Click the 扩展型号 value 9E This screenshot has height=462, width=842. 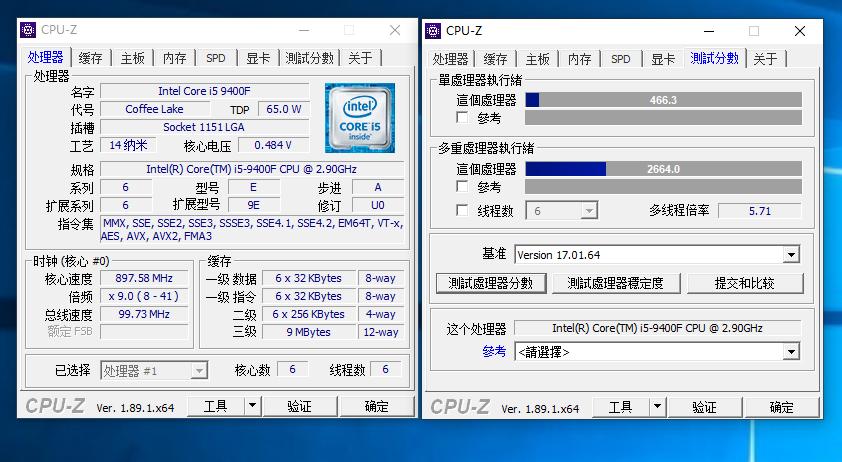click(x=253, y=205)
